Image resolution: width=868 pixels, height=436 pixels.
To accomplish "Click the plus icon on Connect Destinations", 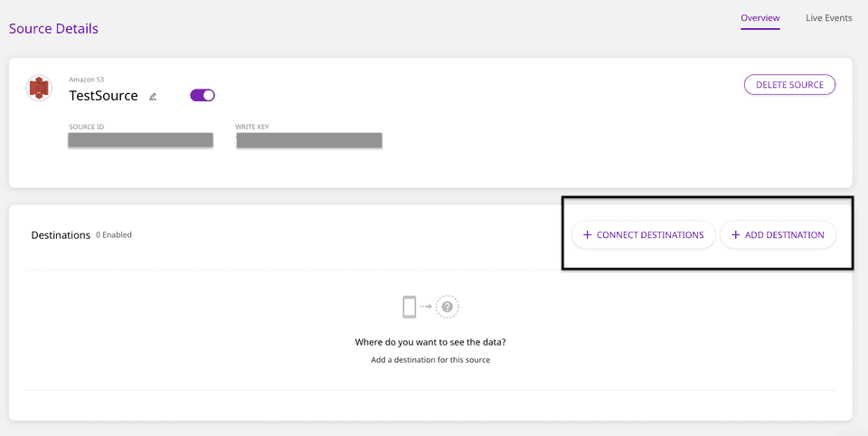I will pos(588,235).
